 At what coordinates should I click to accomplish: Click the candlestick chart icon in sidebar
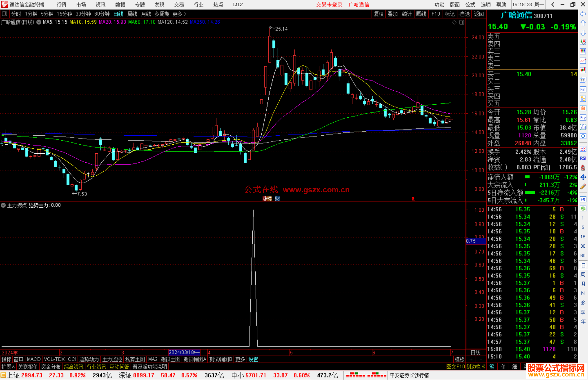(x=583, y=70)
